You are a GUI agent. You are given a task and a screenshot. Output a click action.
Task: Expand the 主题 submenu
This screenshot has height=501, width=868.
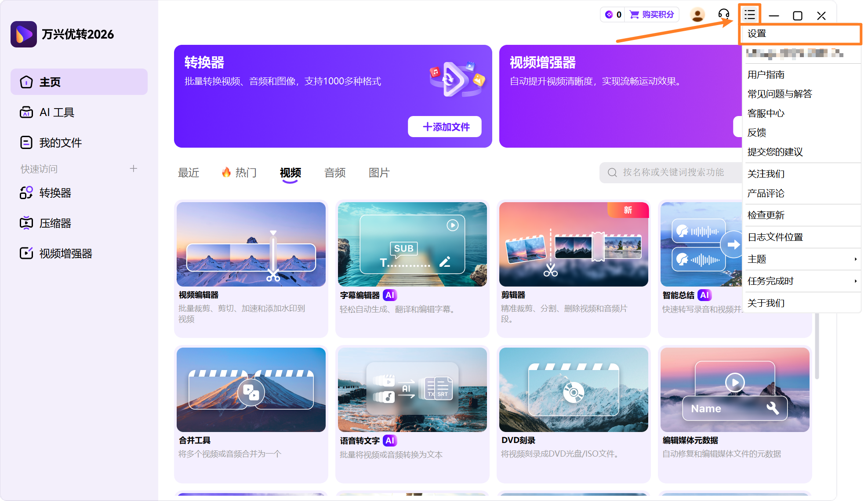click(x=757, y=259)
